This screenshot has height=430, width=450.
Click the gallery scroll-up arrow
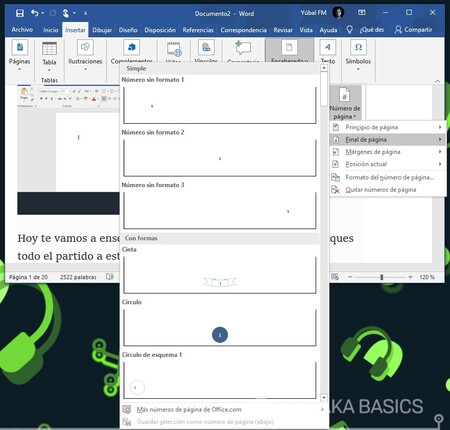pyautogui.click(x=323, y=68)
